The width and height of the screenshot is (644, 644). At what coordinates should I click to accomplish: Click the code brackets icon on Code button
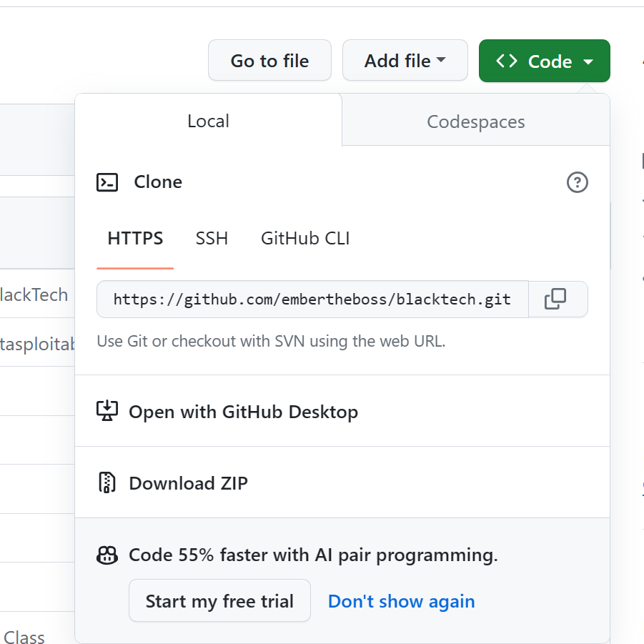pyautogui.click(x=507, y=61)
